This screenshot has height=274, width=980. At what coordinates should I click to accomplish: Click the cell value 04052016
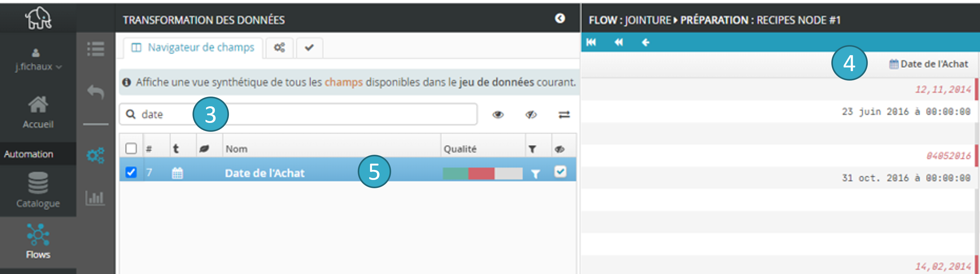(x=948, y=156)
